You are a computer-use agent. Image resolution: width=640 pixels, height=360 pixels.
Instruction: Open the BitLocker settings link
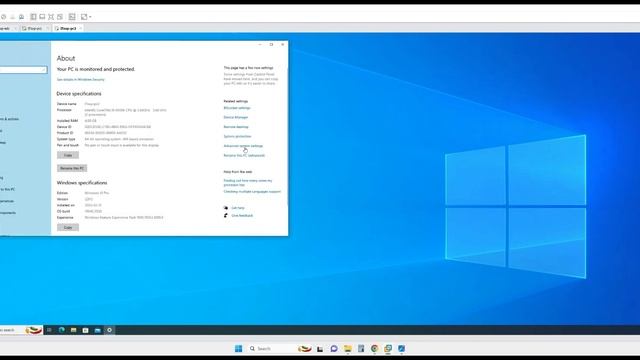click(x=237, y=108)
